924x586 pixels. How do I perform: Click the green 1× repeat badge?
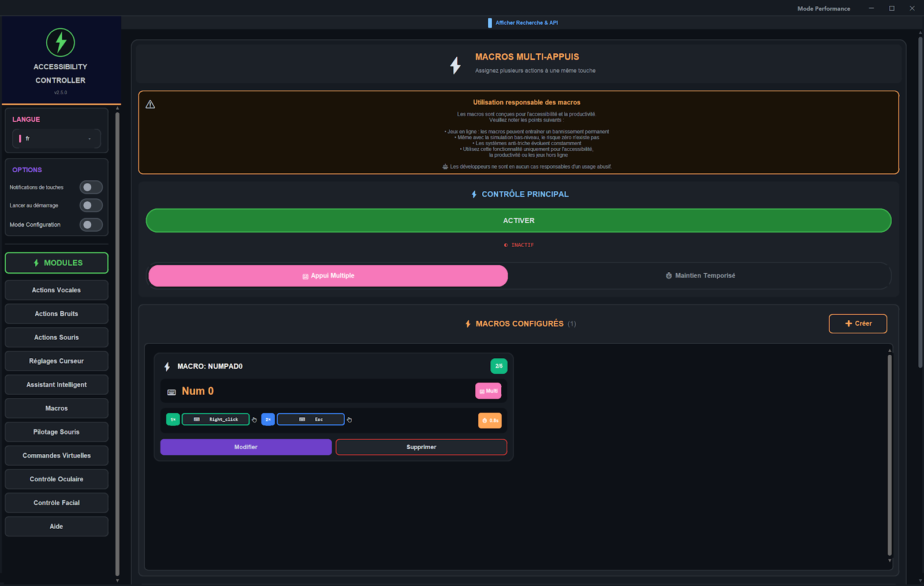pyautogui.click(x=173, y=420)
